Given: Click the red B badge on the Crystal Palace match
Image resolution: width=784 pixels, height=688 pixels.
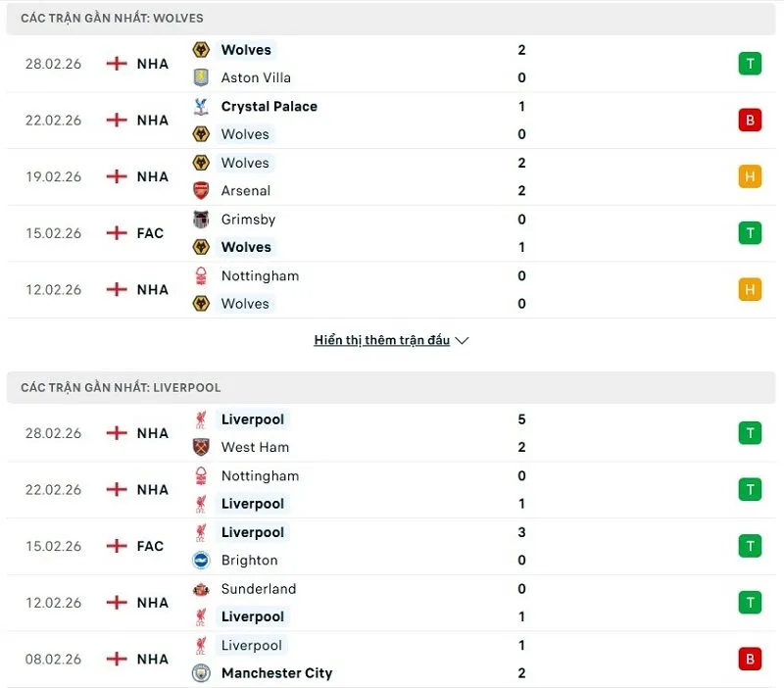Looking at the screenshot, I should pyautogui.click(x=750, y=120).
